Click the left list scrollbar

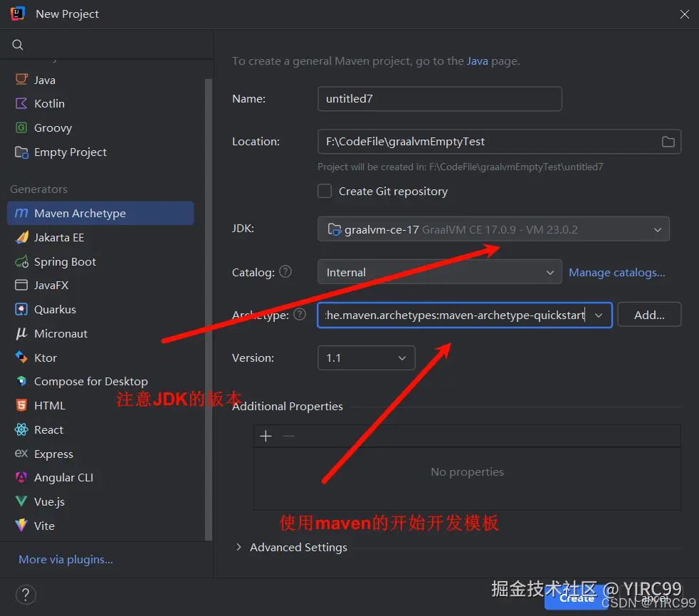point(209,310)
